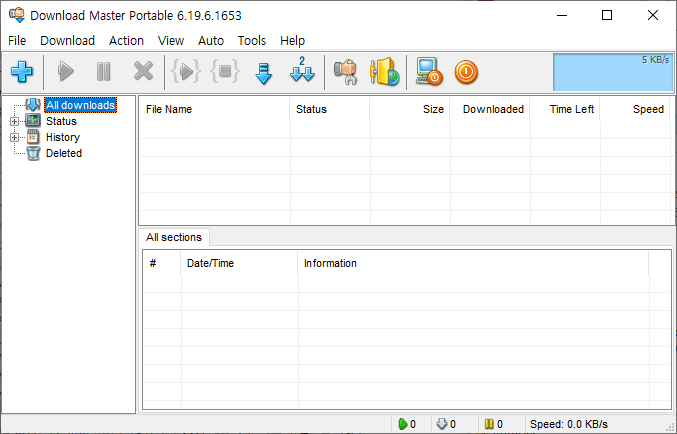
Task: Click the orange power button icon
Action: 466,72
